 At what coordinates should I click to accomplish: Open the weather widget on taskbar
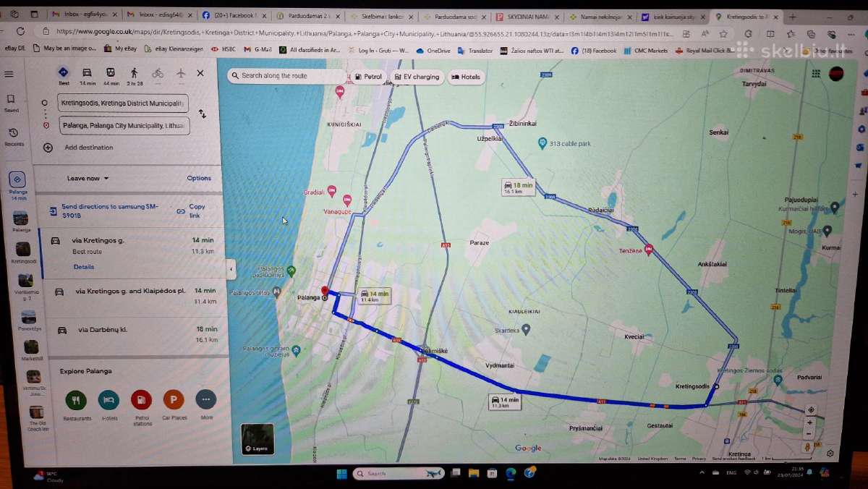[x=48, y=476]
